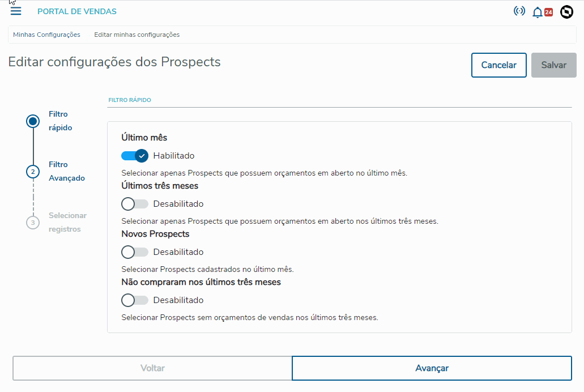
Task: Go to step 2 Filtro Avançado circle
Action: pyautogui.click(x=33, y=172)
